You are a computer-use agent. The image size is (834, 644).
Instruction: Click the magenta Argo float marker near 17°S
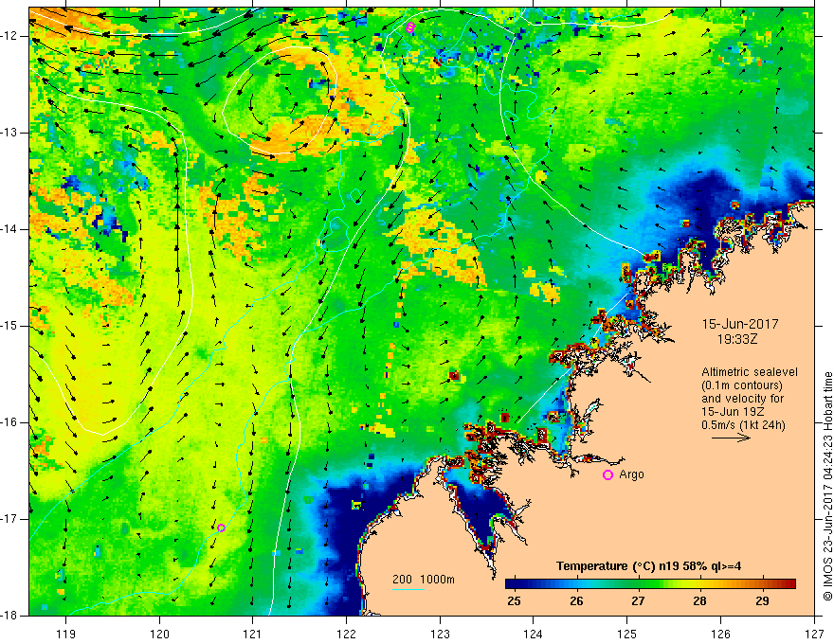pos(221,528)
